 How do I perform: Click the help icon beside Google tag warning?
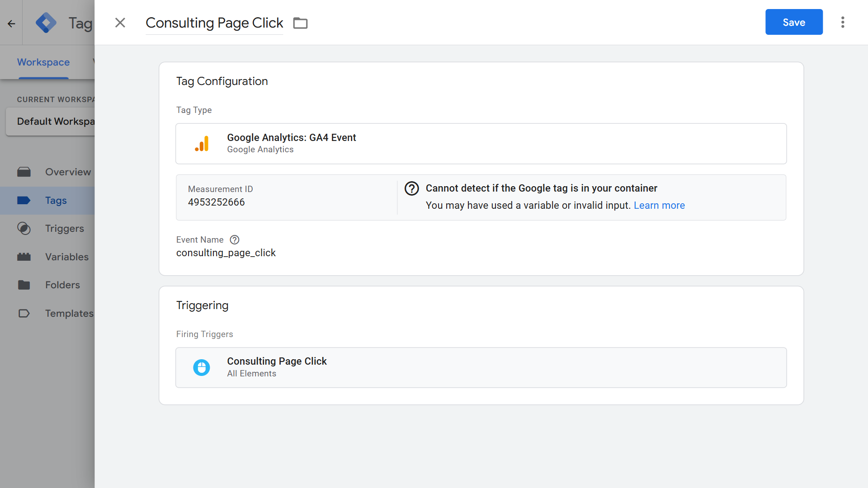click(x=411, y=188)
